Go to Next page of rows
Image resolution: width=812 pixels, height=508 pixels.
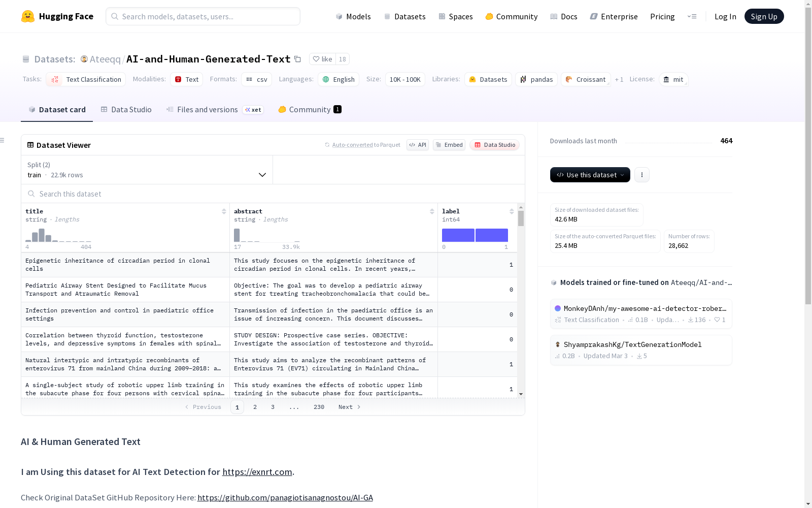click(x=349, y=407)
